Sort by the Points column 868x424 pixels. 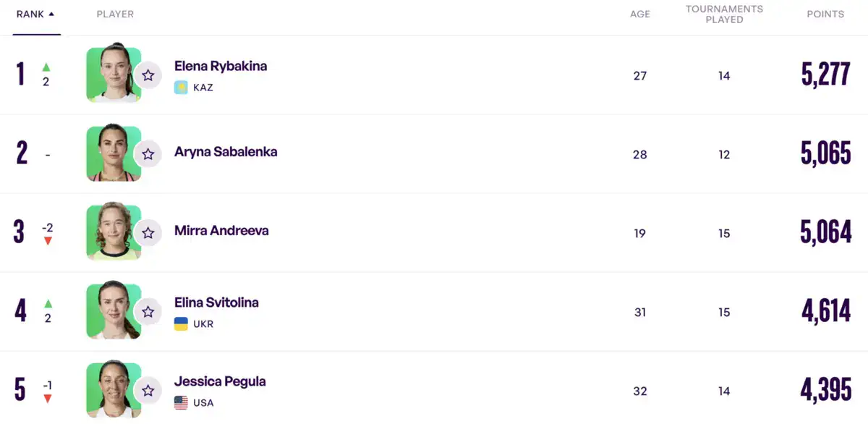point(825,14)
